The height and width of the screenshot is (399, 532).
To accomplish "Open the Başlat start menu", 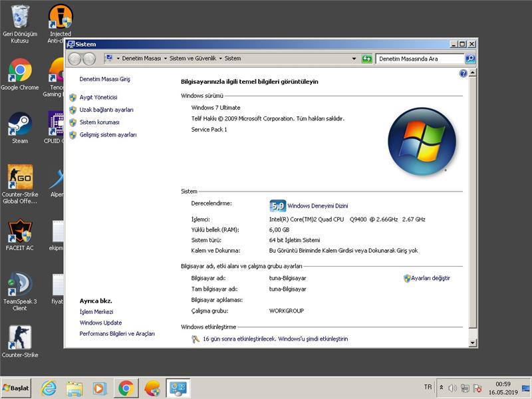I will click(x=15, y=388).
